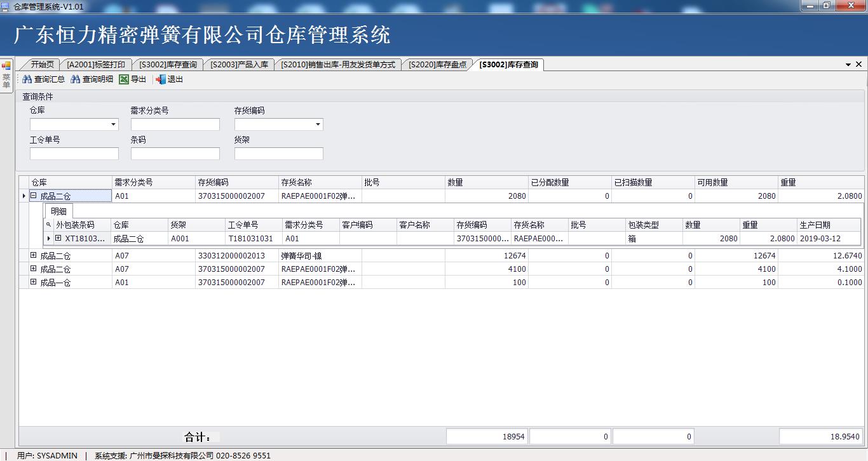Click the 生产日期 column header

[x=829, y=225]
